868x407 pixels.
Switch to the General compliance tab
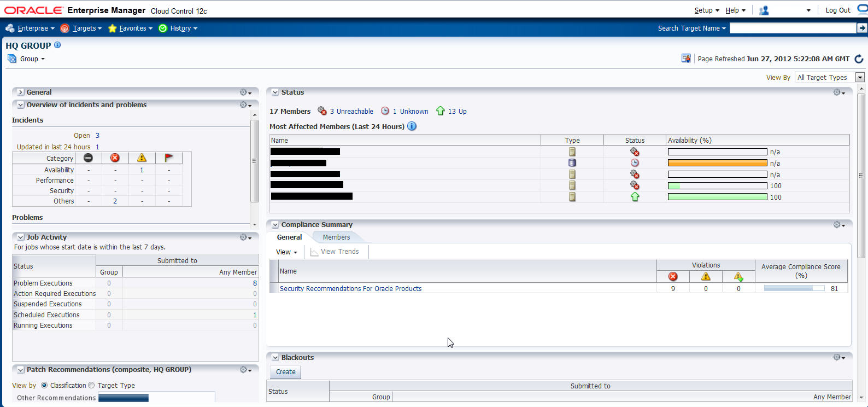(289, 237)
